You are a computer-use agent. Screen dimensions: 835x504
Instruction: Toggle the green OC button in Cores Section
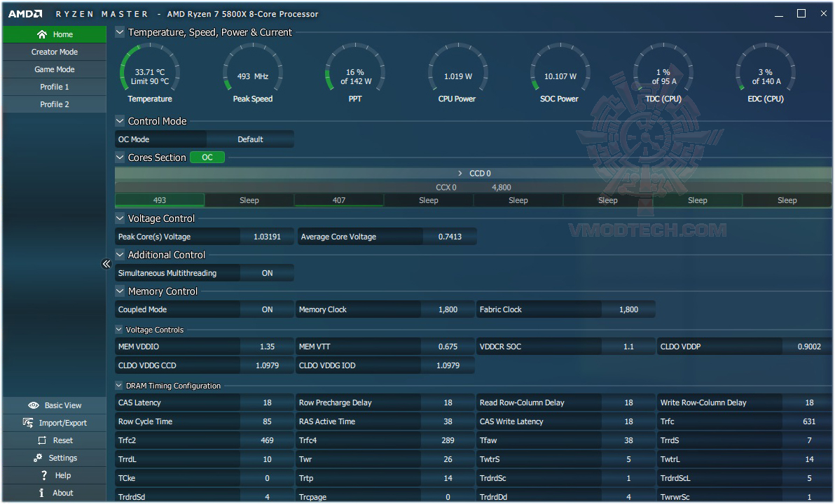coord(207,157)
